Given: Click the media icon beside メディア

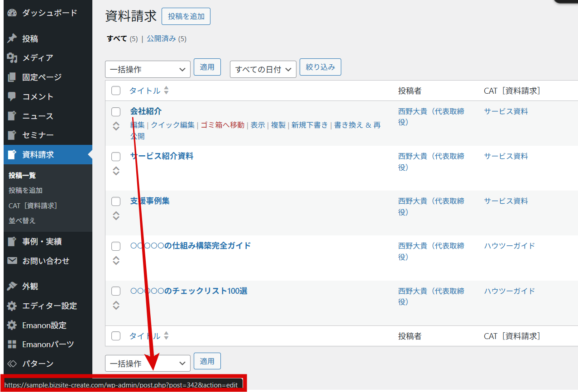Looking at the screenshot, I should [x=12, y=58].
